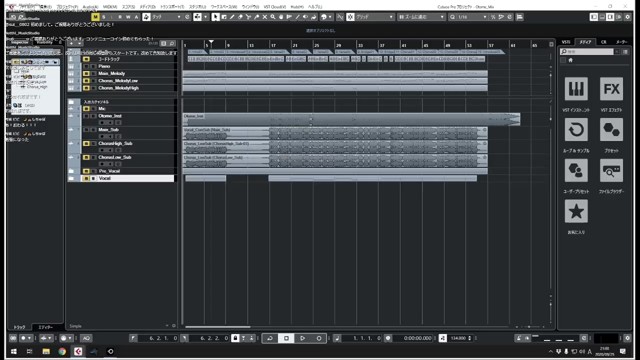Click the vertical zoom slider
Image resolution: width=640 pixels, height=360 pixels.
(x=551, y=304)
